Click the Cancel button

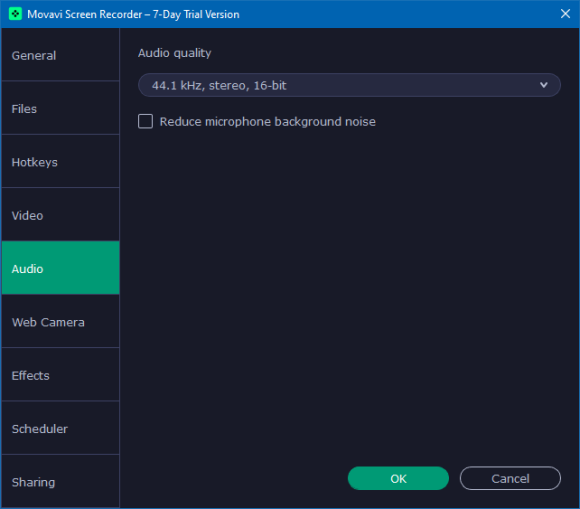pos(510,478)
